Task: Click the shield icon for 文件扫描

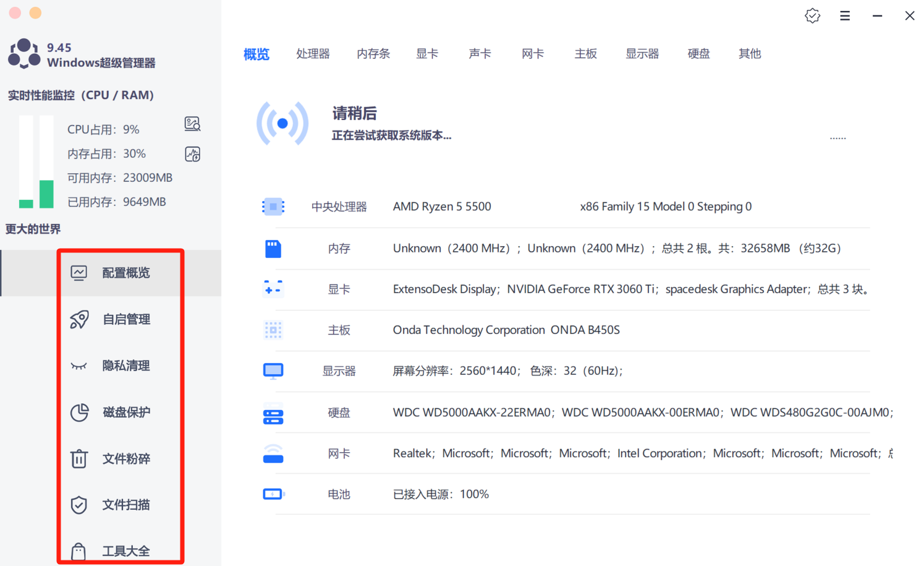Action: coord(78,505)
